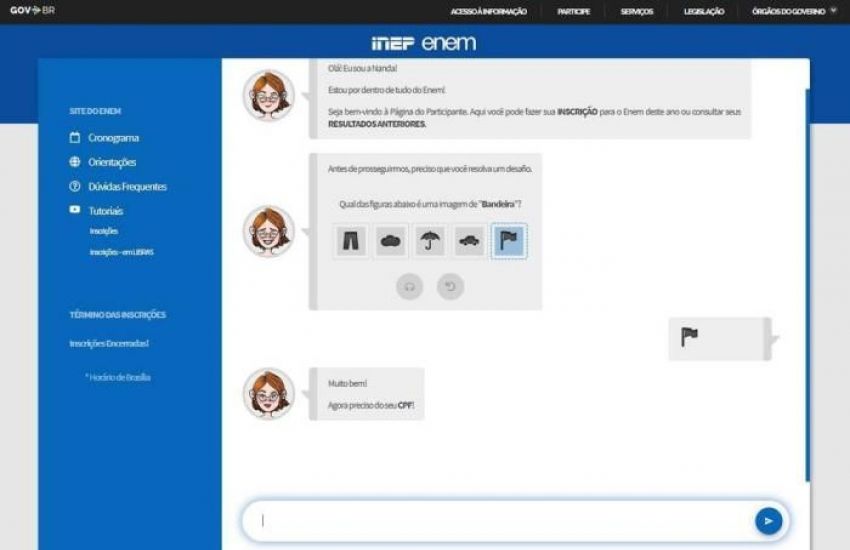Image resolution: width=850 pixels, height=550 pixels.
Task: Open the Inscrições tutorial sublink
Action: (x=104, y=231)
